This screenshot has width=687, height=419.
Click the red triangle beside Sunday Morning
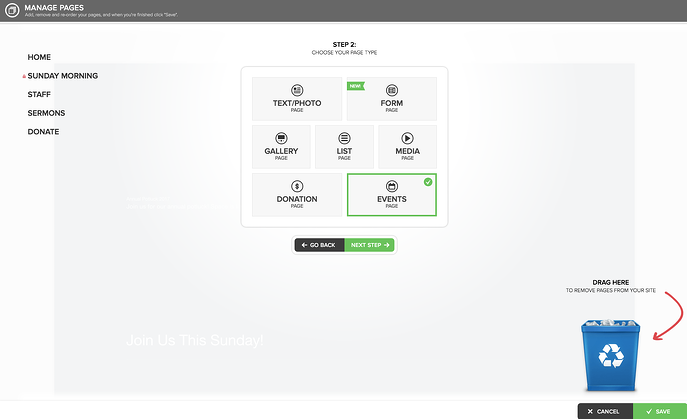[24, 76]
